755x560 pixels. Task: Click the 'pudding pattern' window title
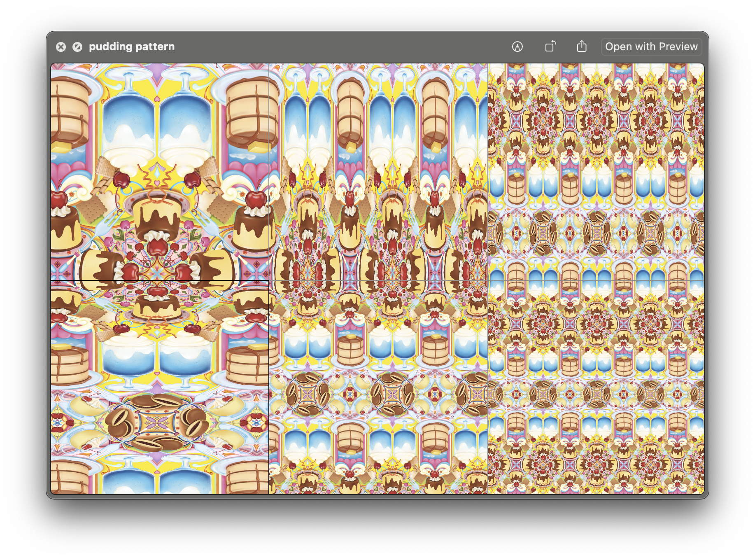point(132,47)
